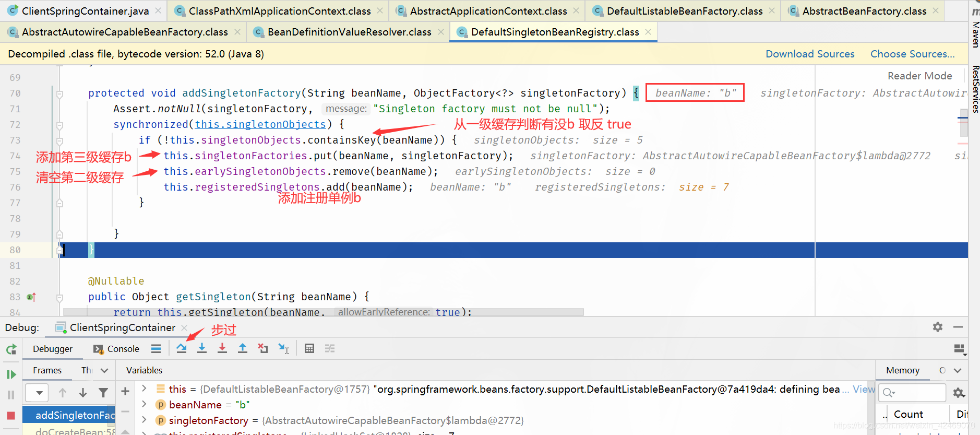Switch to AbstractAutowireCapableBeanFactory.class tab
This screenshot has height=435, width=980.
(x=125, y=32)
